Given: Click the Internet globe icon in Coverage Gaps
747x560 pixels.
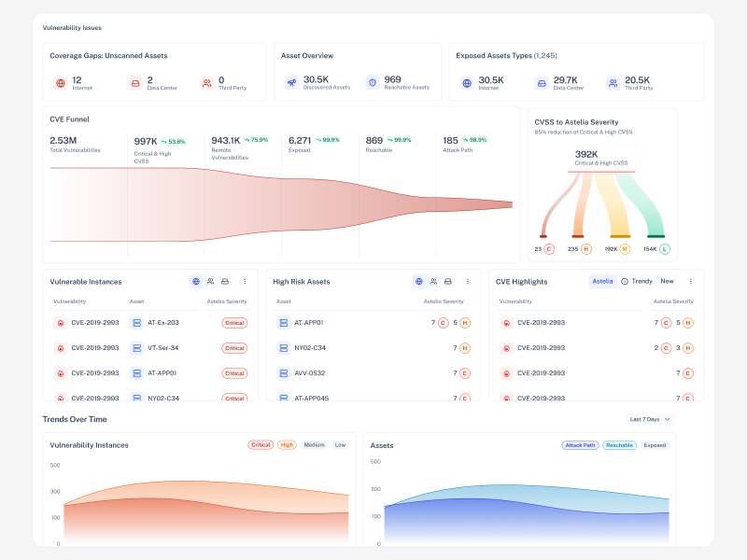Looking at the screenshot, I should [x=60, y=83].
